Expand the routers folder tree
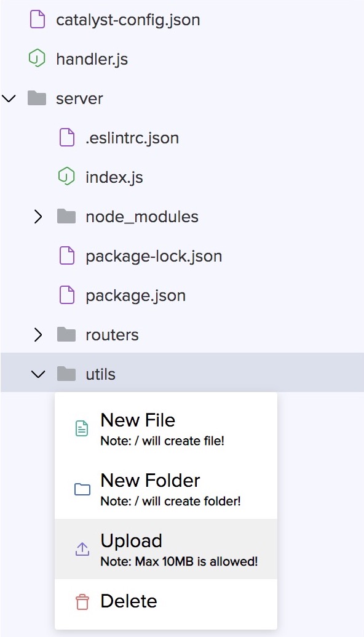The height and width of the screenshot is (637, 364). point(38,335)
